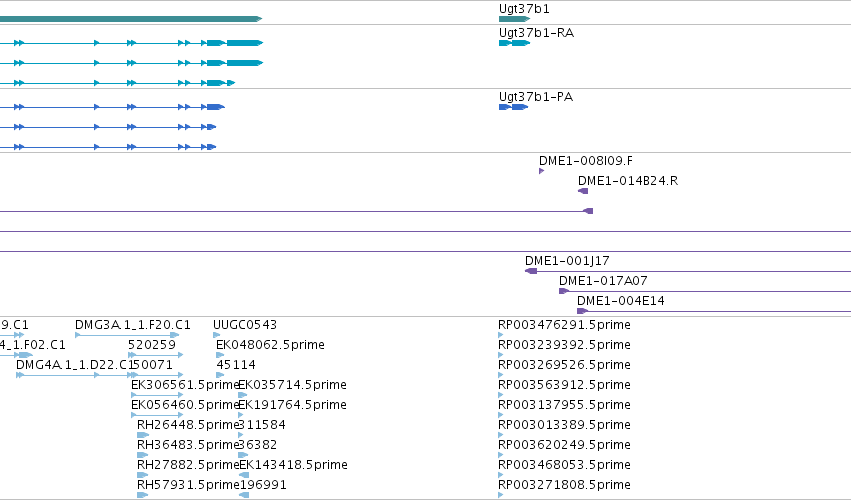Click the RH36483.5prime label
This screenshot has height=500, width=851.
[188, 446]
